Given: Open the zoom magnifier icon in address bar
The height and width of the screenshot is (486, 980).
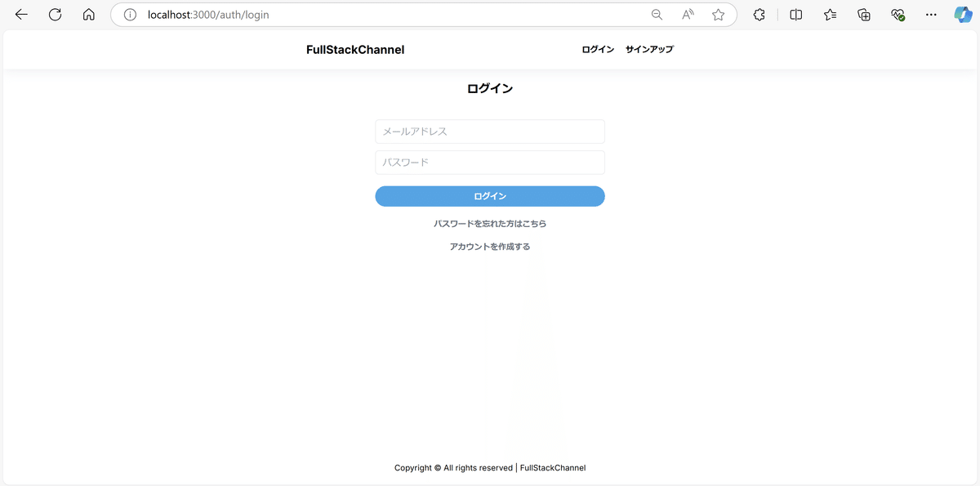Looking at the screenshot, I should click(657, 15).
